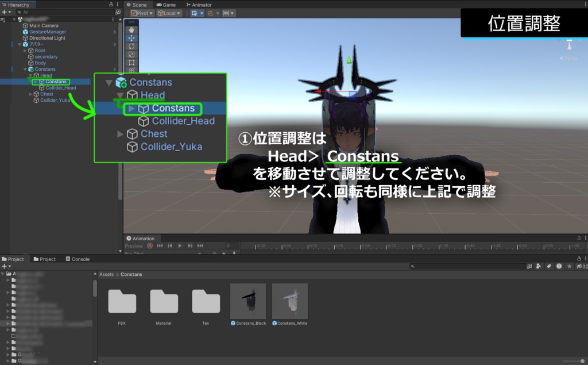Expand the Root object in Hierarchy
This screenshot has width=588, height=365.
pyautogui.click(x=25, y=51)
